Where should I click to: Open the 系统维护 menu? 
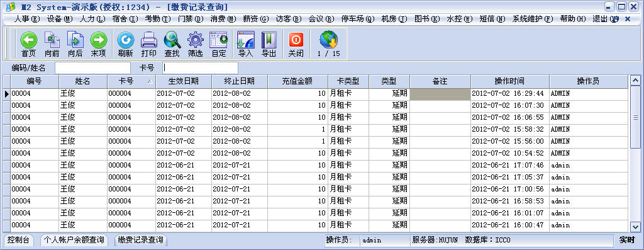tap(533, 20)
